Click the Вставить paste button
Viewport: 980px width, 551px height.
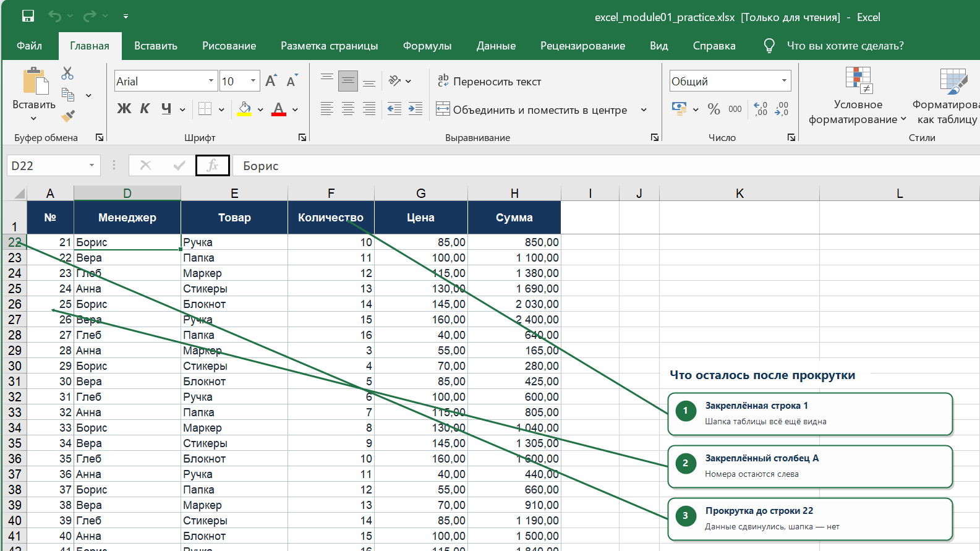click(34, 88)
